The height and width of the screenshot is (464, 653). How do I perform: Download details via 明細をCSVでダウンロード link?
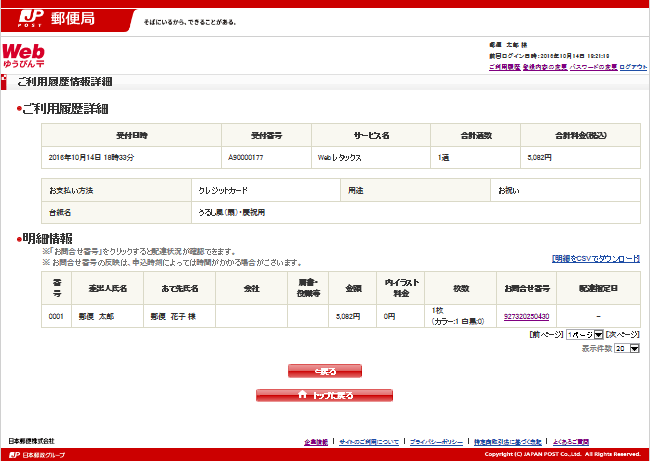click(595, 258)
